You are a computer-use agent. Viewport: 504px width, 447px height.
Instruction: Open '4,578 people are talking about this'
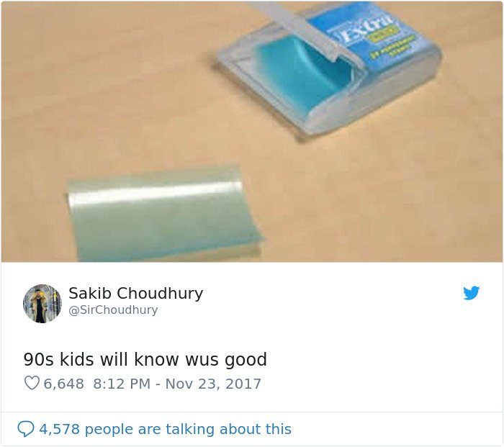point(165,429)
